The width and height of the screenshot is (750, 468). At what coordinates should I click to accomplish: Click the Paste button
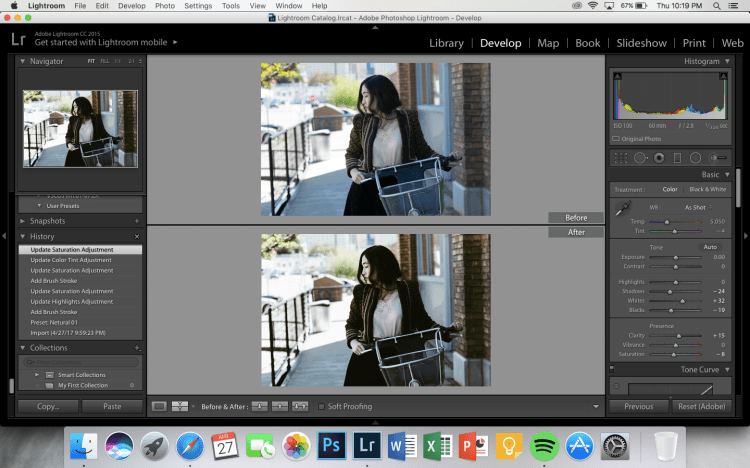pos(112,406)
